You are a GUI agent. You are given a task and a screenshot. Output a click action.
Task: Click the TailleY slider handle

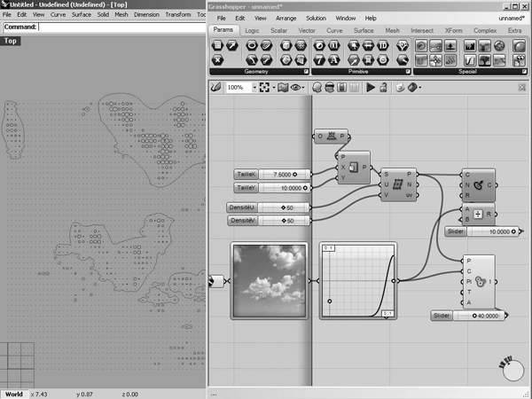305,188
